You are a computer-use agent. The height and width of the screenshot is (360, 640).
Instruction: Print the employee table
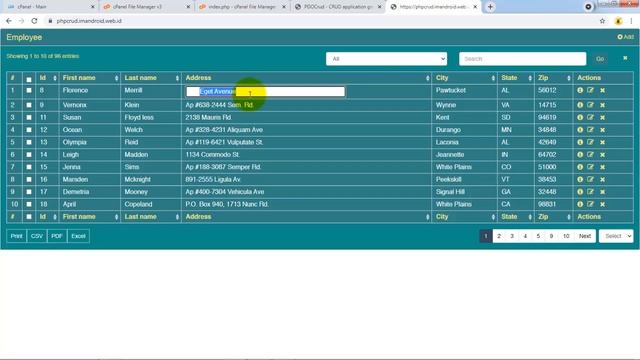click(17, 236)
